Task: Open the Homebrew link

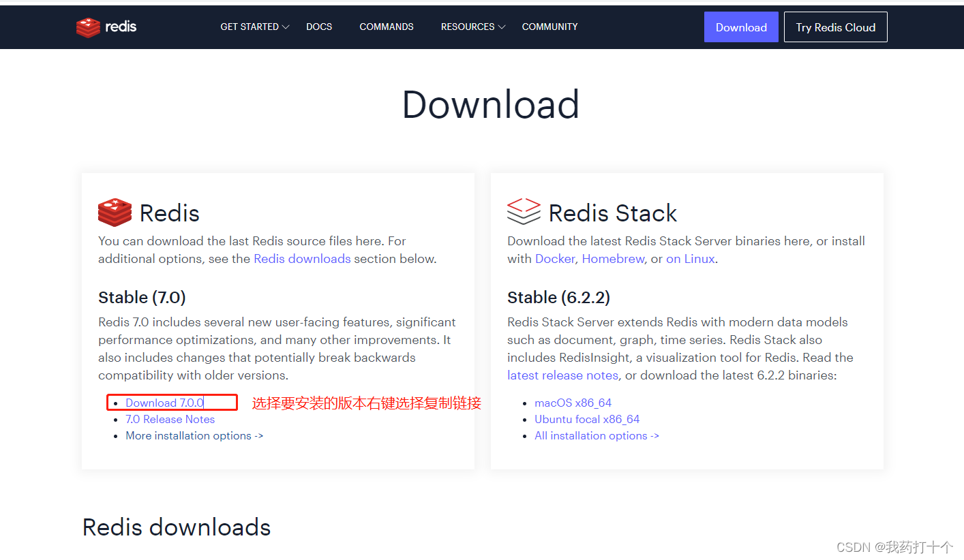Action: point(613,259)
